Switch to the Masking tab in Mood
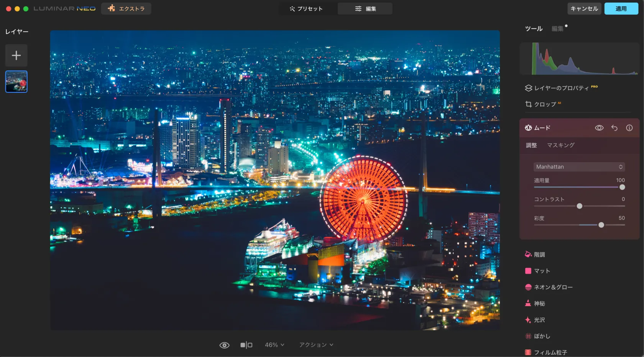Screen dimensions: 644x357 click(560, 145)
